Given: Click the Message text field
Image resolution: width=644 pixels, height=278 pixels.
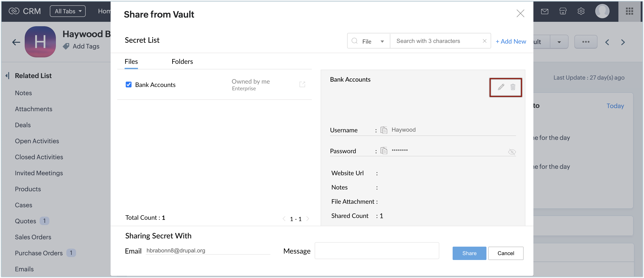Looking at the screenshot, I should point(377,250).
